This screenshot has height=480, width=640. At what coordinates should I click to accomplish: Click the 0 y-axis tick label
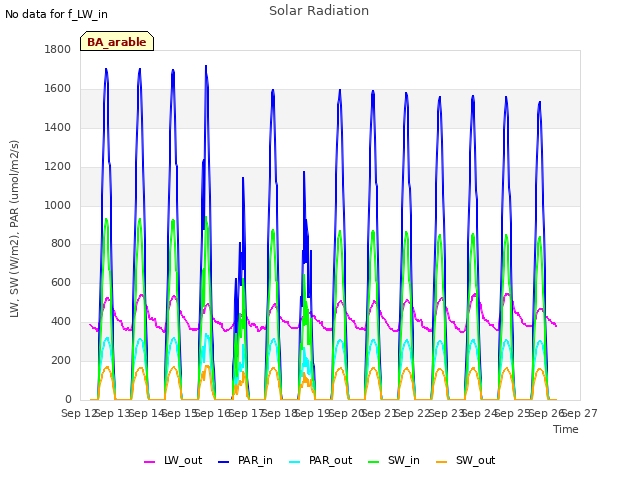pyautogui.click(x=68, y=399)
